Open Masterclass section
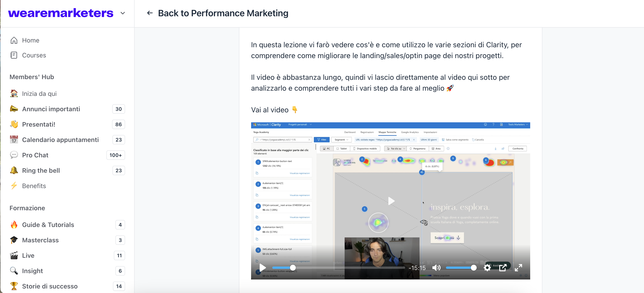 pos(40,240)
